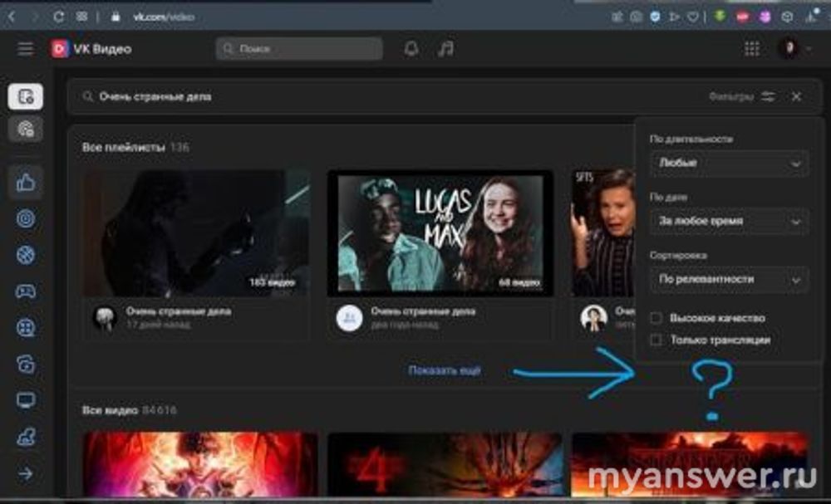The height and width of the screenshot is (504, 831).
Task: Open the music note icon
Action: click(446, 49)
